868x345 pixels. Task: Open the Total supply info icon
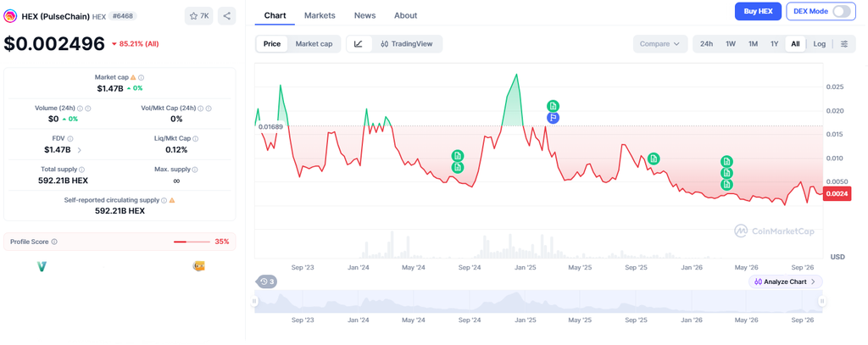pyautogui.click(x=82, y=170)
